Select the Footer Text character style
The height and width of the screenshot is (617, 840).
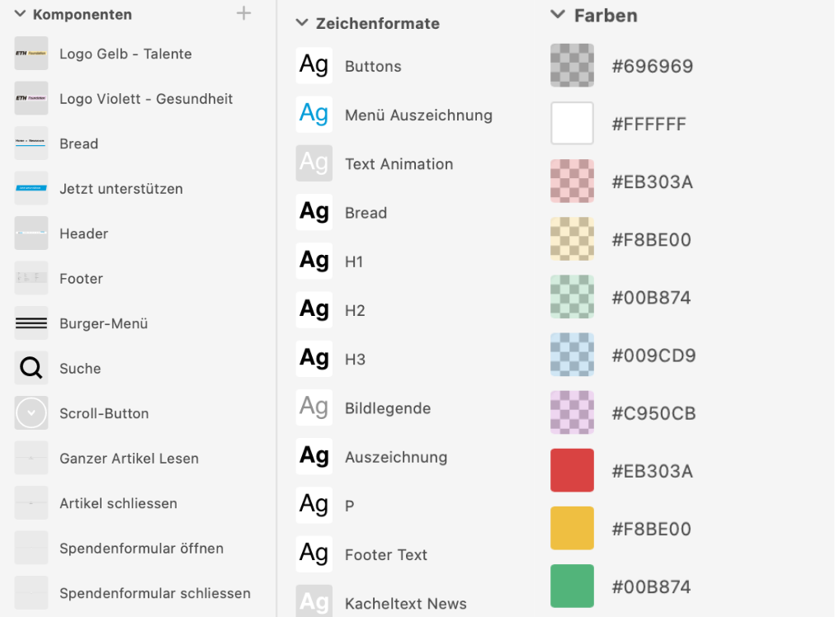coord(385,555)
